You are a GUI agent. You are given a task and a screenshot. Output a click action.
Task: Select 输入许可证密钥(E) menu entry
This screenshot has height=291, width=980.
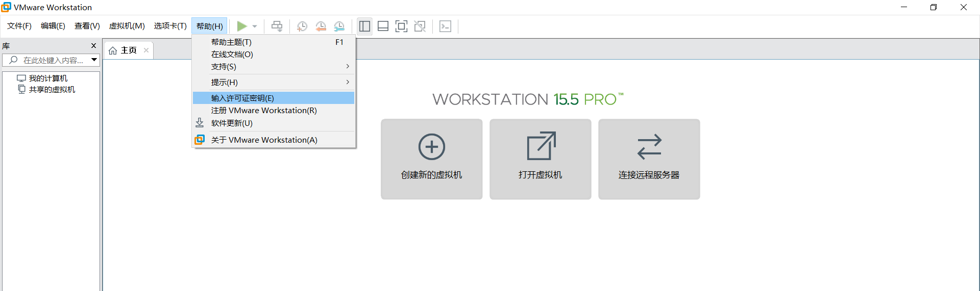274,98
